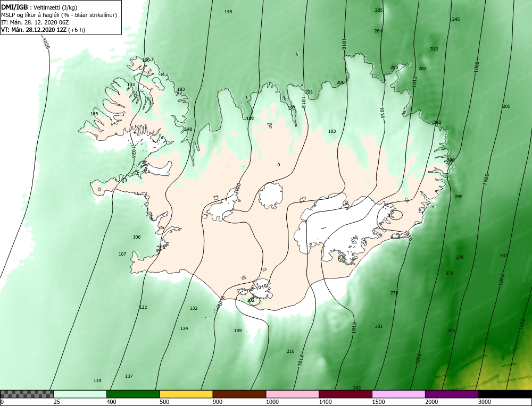Click the map value "245"
Viewport: 532px width, 406px height.
coord(456,19)
